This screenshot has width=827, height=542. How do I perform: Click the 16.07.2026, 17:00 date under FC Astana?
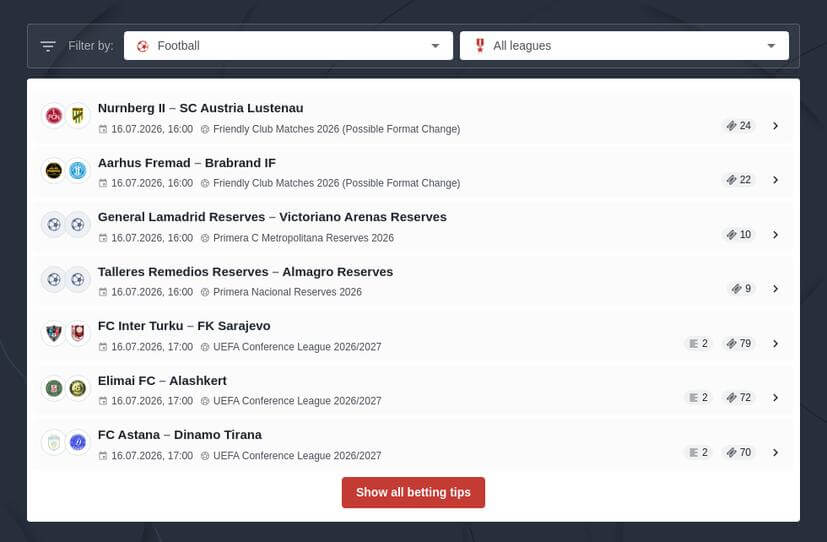152,456
